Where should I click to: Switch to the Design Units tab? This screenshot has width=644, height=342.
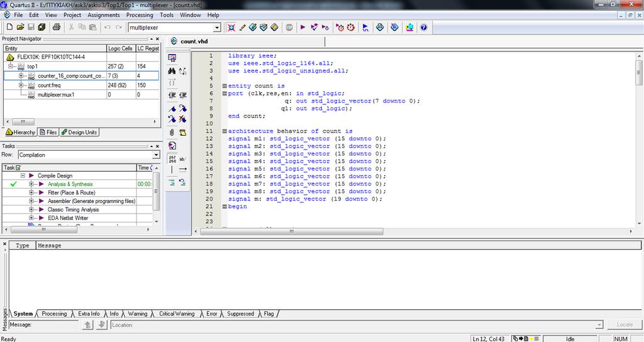pyautogui.click(x=79, y=132)
